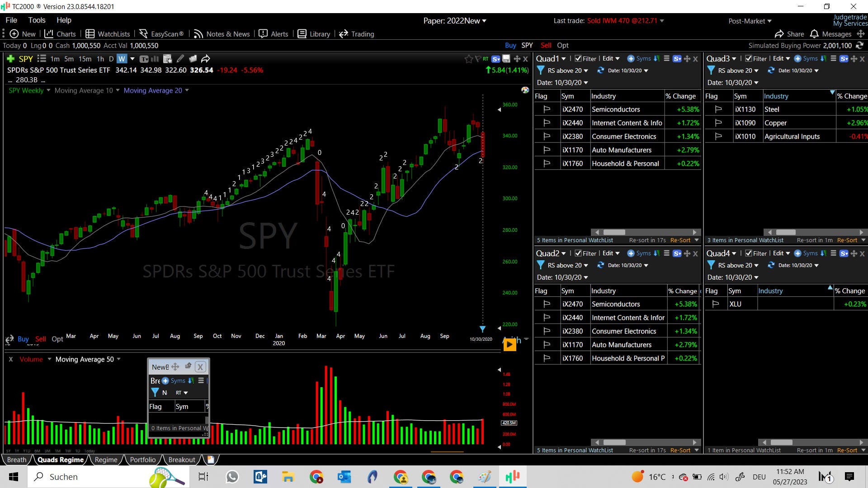Click the Quad1 funnel filter icon
Image resolution: width=868 pixels, height=488 pixels.
[540, 70]
